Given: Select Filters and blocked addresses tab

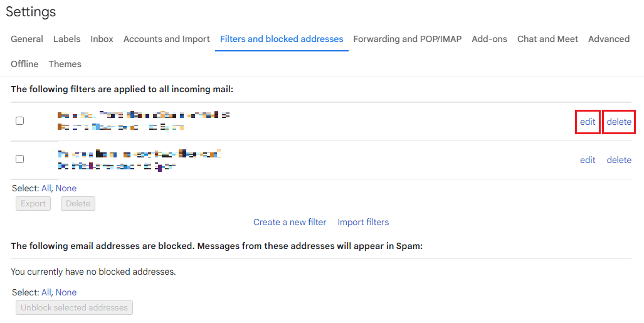Looking at the screenshot, I should (x=282, y=39).
